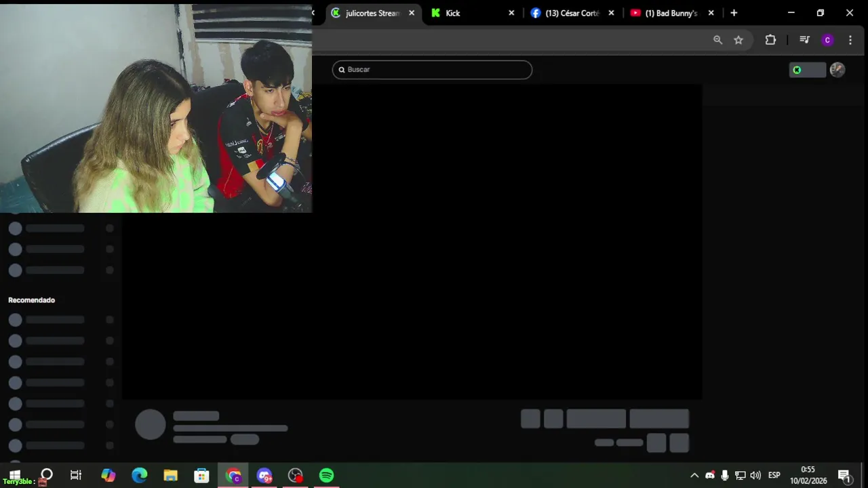Open File Explorer from the taskbar
The width and height of the screenshot is (868, 488).
170,475
